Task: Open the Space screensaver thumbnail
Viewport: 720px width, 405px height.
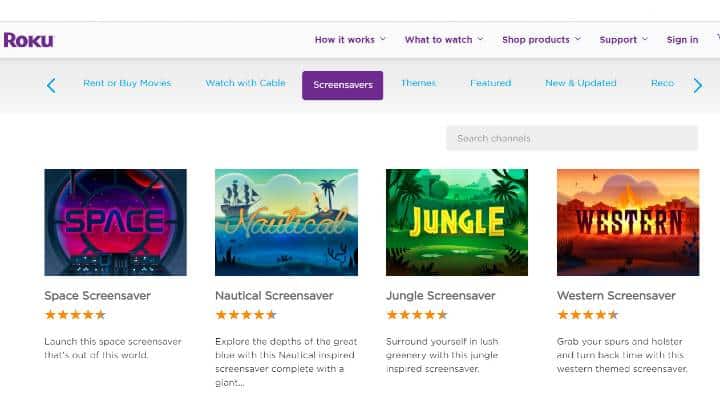Action: pyautogui.click(x=116, y=222)
